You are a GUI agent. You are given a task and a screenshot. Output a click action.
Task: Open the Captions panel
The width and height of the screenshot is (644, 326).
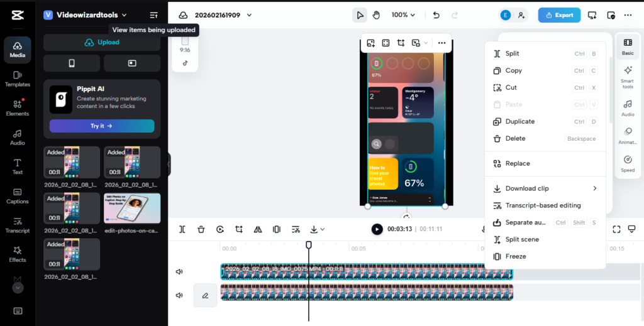tap(17, 196)
